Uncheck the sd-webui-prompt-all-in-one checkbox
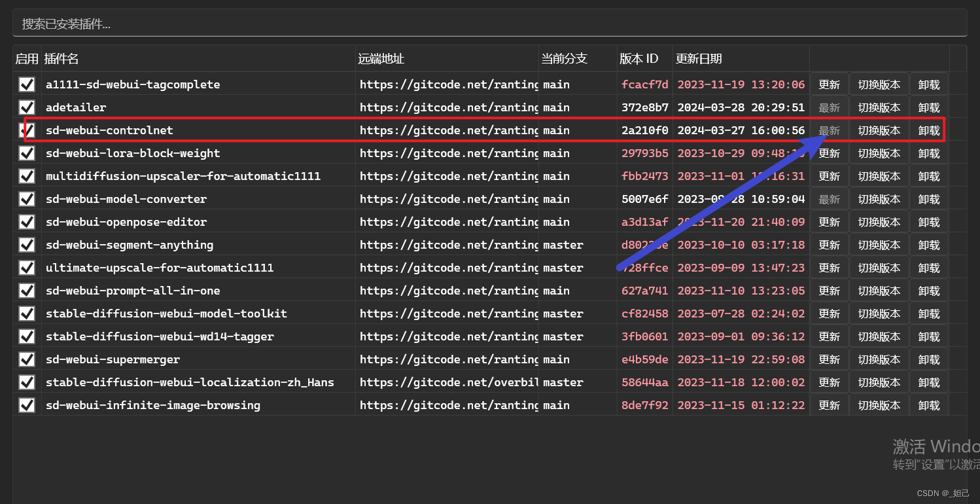980x504 pixels. point(27,291)
